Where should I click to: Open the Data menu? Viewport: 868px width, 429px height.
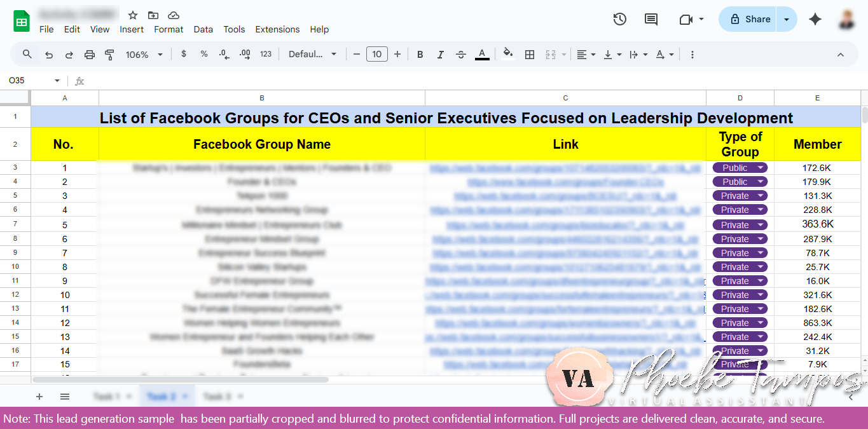[203, 29]
